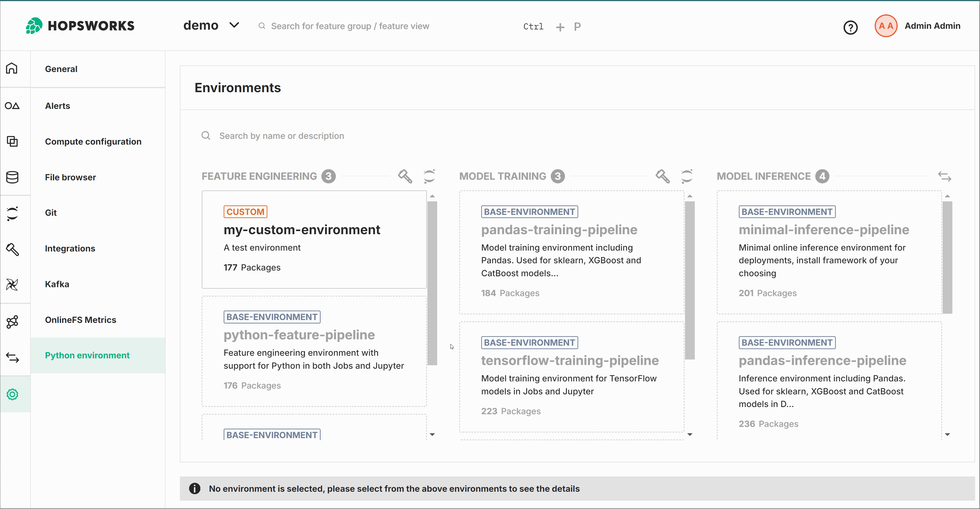The image size is (980, 509).
Task: Expand the demo project dropdown
Action: tap(234, 26)
